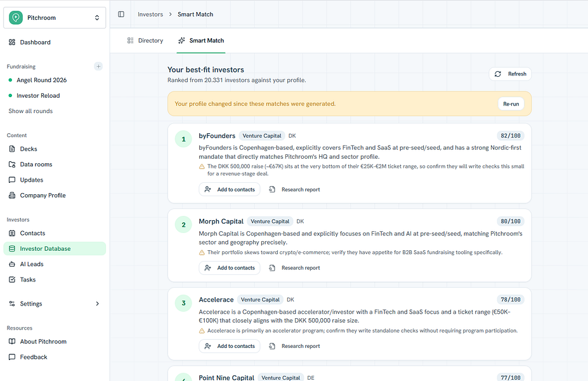Open the byFounders research report

294,190
